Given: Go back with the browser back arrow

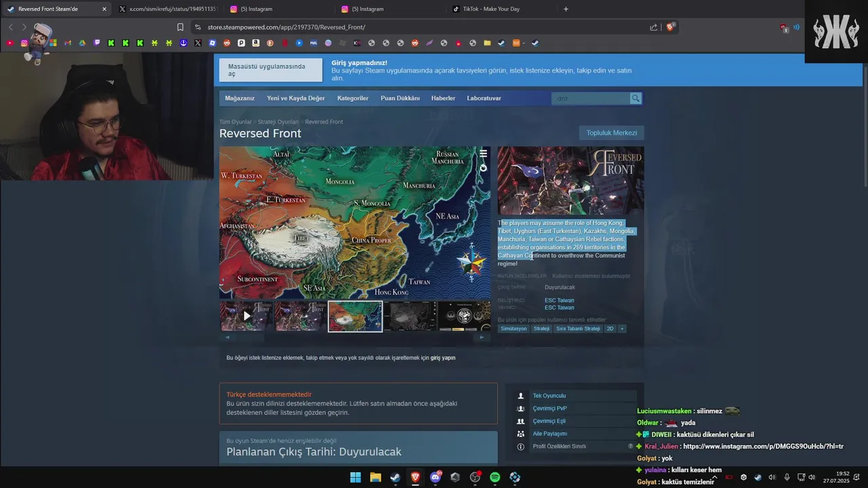Looking at the screenshot, I should pyautogui.click(x=11, y=27).
